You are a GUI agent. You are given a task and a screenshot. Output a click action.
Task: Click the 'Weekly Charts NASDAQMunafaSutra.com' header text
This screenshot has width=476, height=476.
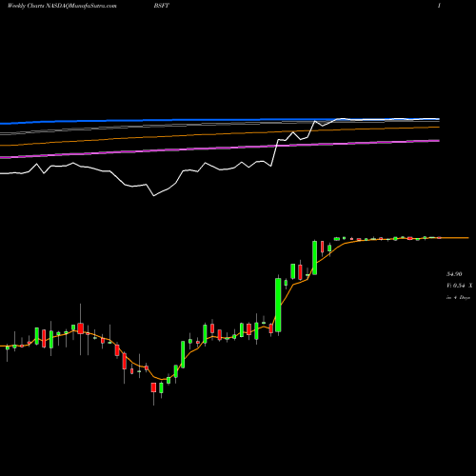[x=62, y=6]
